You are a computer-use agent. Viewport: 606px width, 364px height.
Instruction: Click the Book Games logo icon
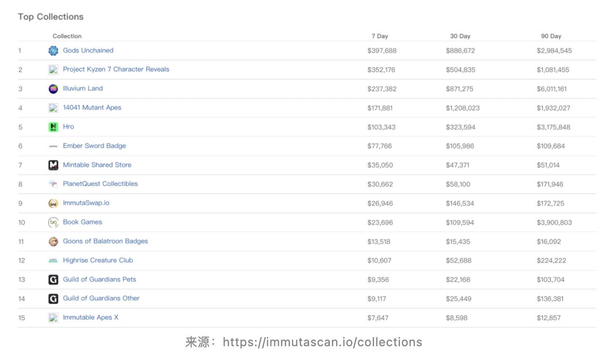pyautogui.click(x=53, y=222)
